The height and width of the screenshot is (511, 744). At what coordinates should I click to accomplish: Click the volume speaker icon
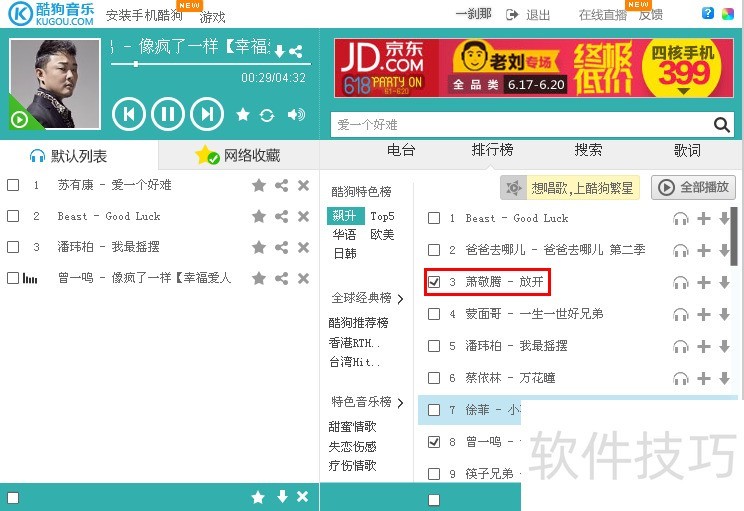pyautogui.click(x=296, y=114)
